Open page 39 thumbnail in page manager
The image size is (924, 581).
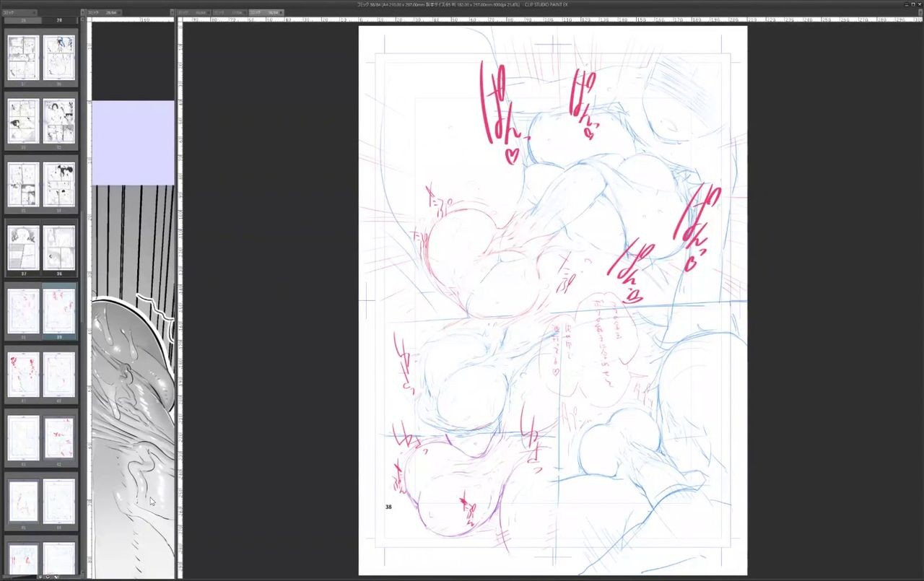(23, 312)
